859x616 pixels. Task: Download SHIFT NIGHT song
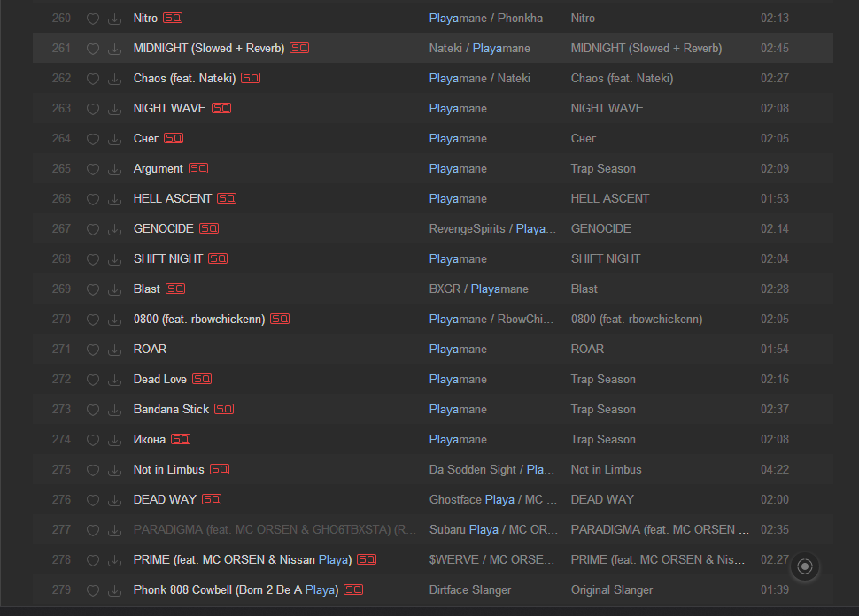click(x=114, y=259)
